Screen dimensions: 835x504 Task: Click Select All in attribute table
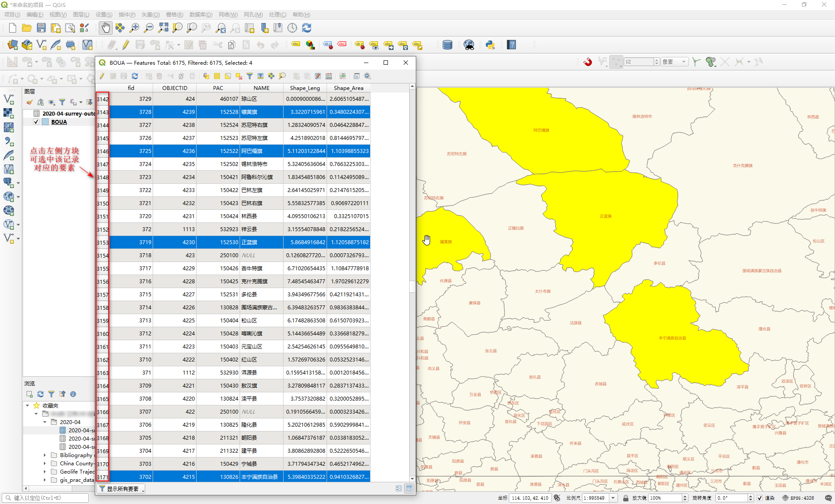point(217,76)
